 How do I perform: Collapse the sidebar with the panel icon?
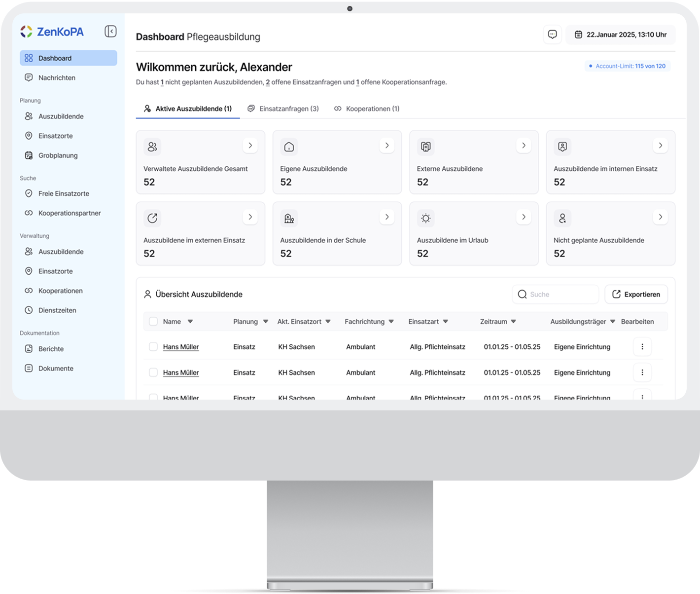[x=110, y=32]
